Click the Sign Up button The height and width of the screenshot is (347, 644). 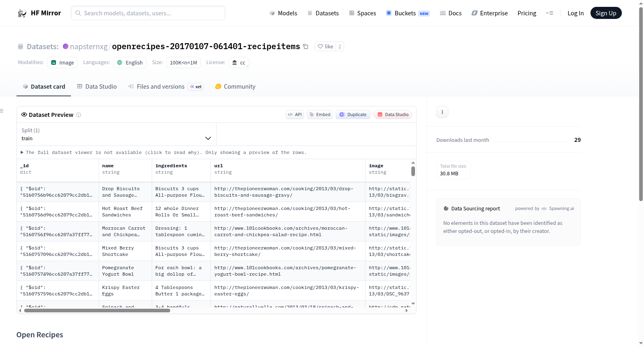click(606, 13)
